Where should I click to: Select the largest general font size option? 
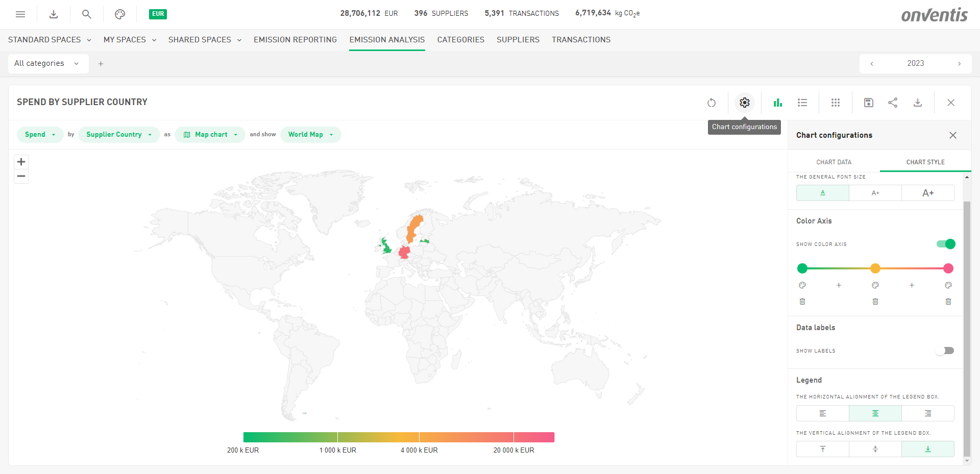[x=927, y=193]
